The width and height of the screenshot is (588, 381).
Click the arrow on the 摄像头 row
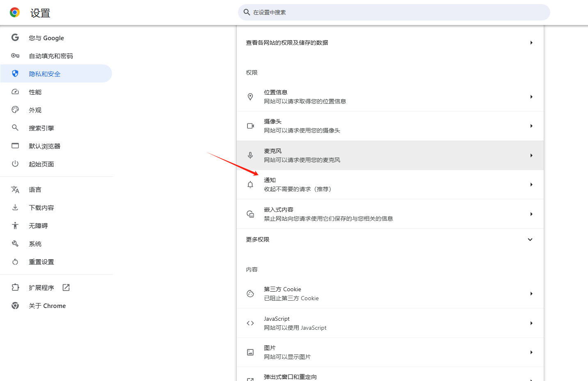pos(531,126)
